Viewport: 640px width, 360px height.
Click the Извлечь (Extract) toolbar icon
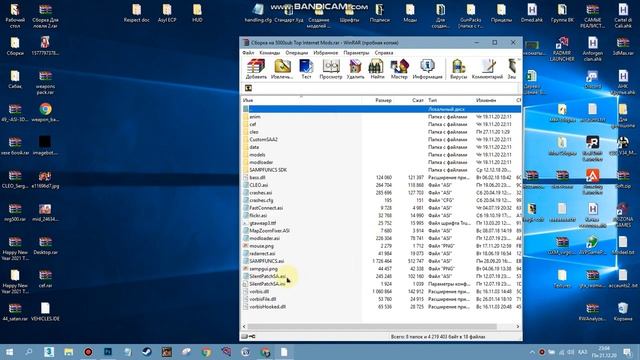coord(282,69)
